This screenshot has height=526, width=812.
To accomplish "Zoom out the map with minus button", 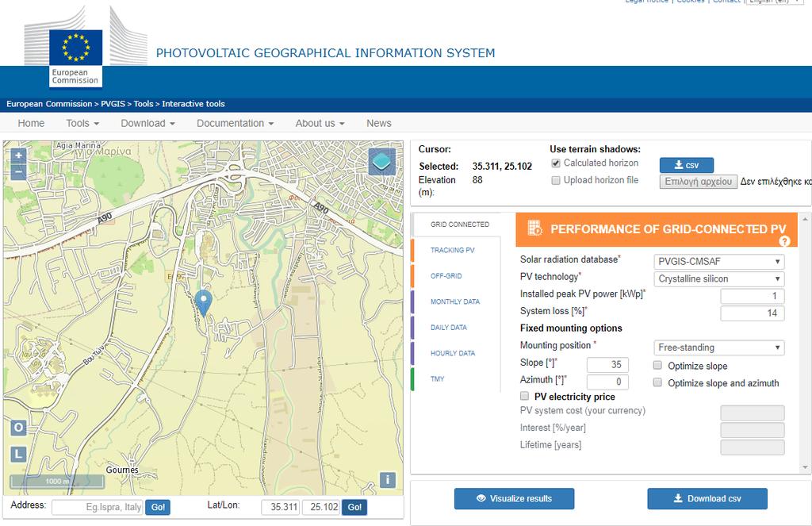I will point(18,172).
